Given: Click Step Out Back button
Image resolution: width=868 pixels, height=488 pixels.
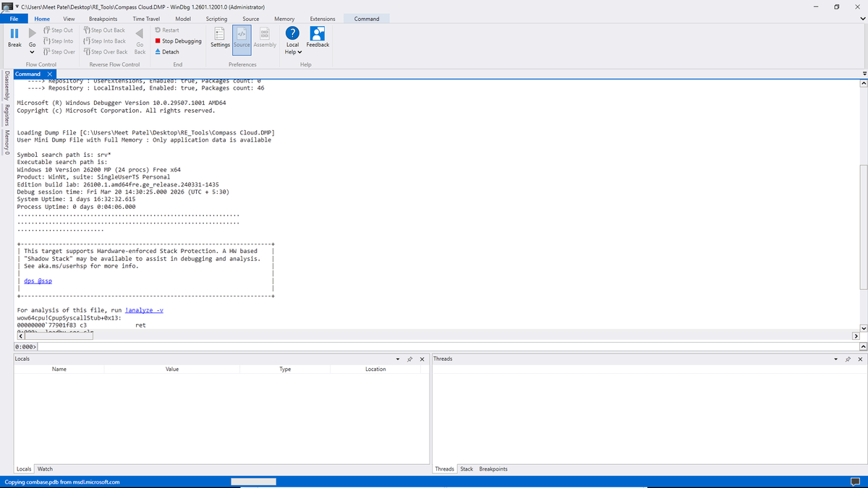Looking at the screenshot, I should click(x=104, y=30).
